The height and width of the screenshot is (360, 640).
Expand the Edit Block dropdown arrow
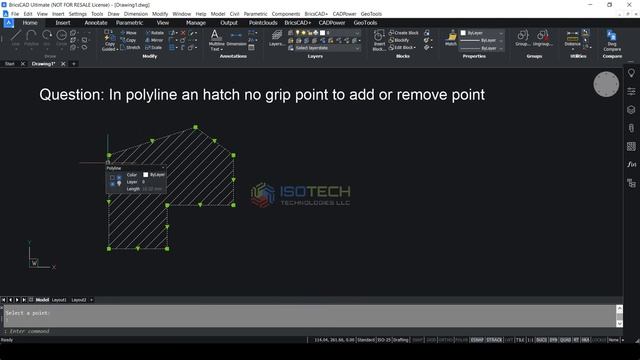tap(415, 47)
